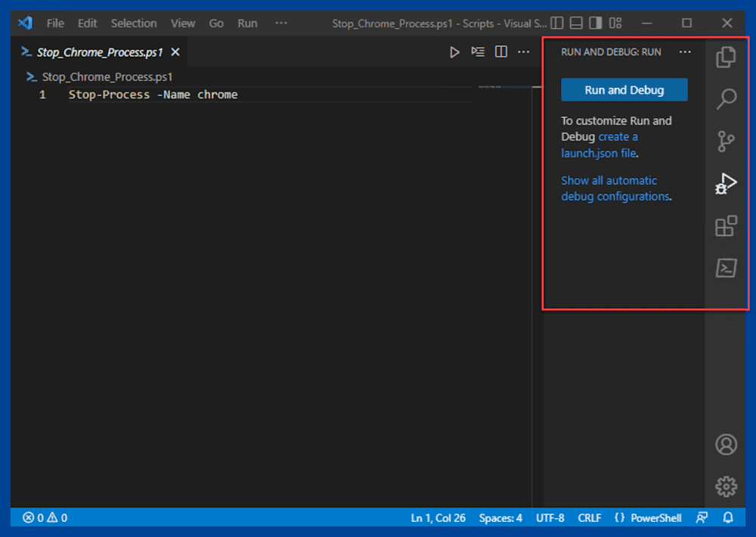Click the feedback icon in status bar

702,517
